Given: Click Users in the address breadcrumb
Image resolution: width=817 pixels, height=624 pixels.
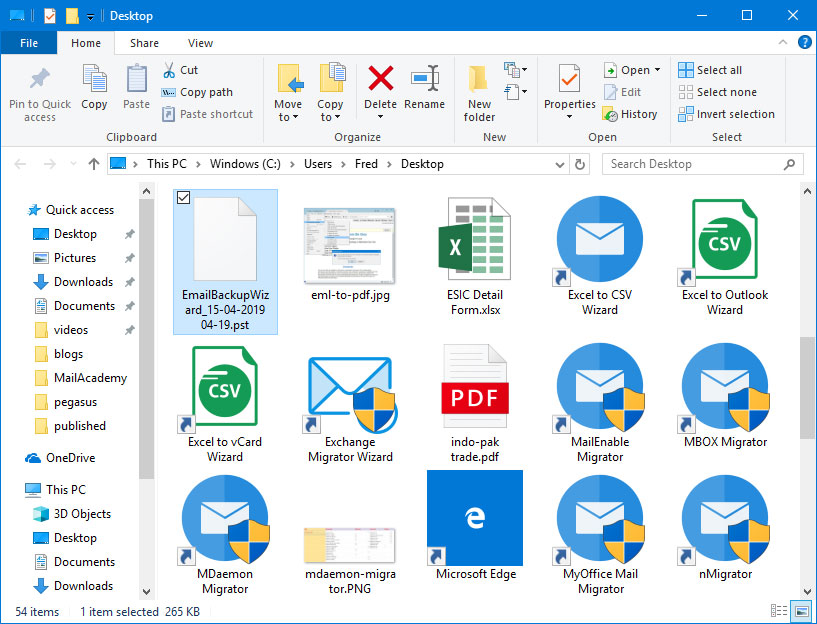Looking at the screenshot, I should point(318,164).
